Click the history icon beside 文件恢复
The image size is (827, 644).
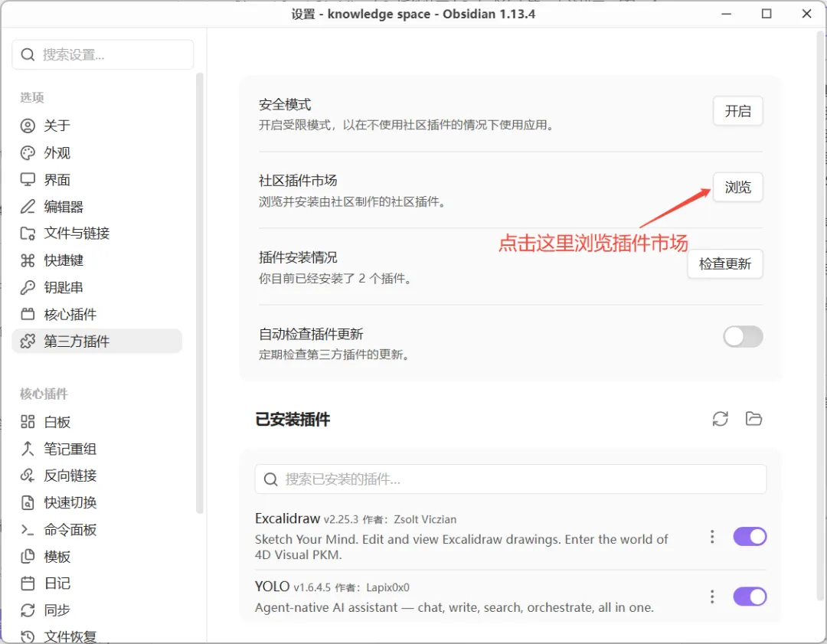pyautogui.click(x=28, y=636)
